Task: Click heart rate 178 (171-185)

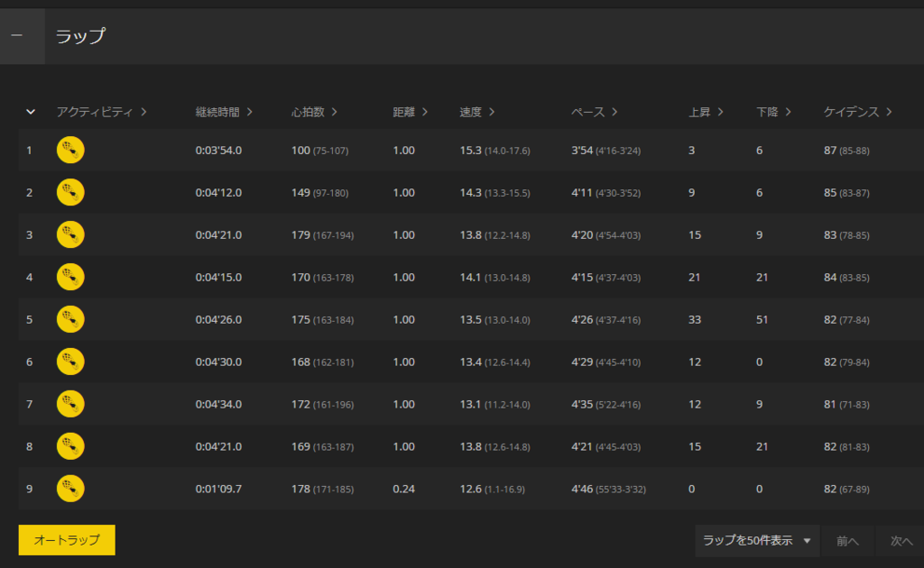Action: 322,490
